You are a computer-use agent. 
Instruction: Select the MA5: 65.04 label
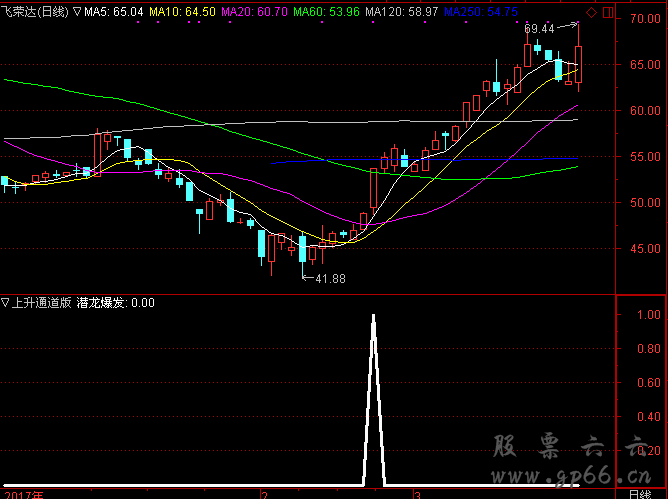click(x=114, y=12)
